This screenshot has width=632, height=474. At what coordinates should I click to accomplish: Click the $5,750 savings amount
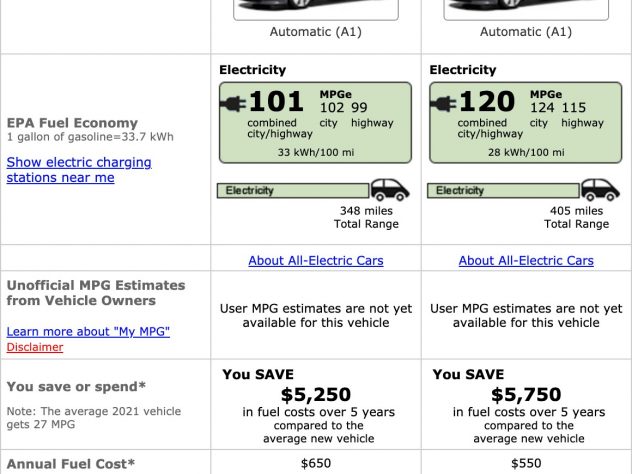tap(526, 394)
